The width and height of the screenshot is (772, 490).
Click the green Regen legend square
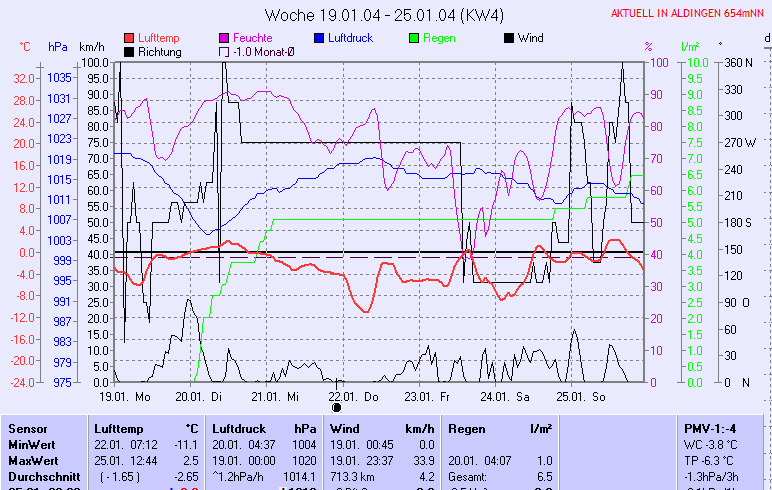416,38
